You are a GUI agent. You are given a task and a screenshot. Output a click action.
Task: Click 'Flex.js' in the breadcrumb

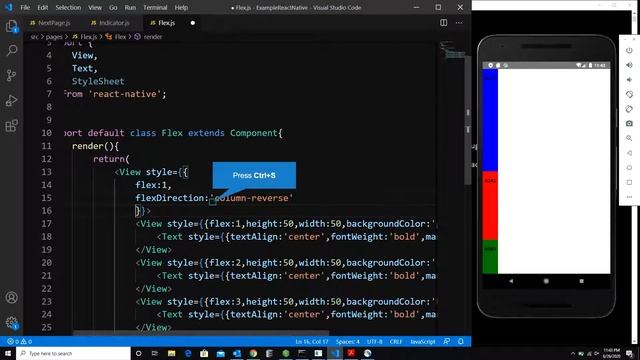(89, 37)
